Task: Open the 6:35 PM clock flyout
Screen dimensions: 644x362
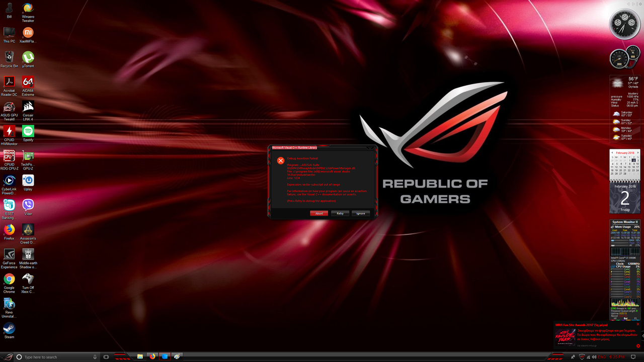Action: (x=618, y=357)
